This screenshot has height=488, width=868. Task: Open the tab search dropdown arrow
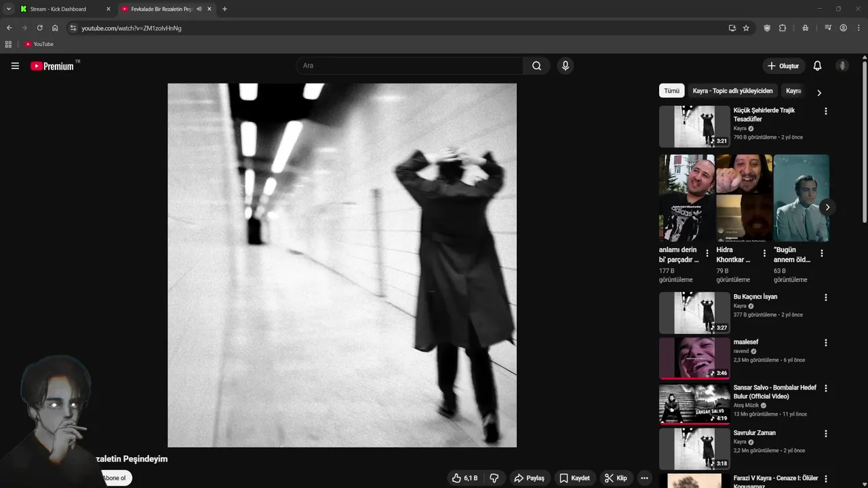point(8,9)
